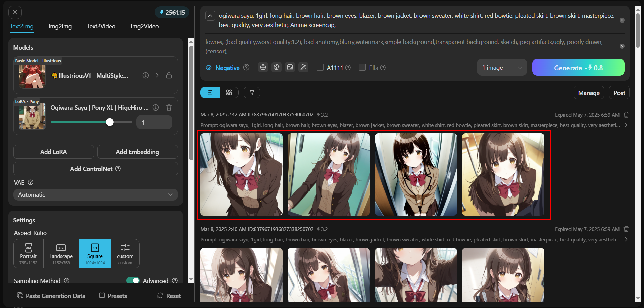Delete the Ogiwara Sayu LoRA
This screenshot has height=308, width=644.
[169, 107]
